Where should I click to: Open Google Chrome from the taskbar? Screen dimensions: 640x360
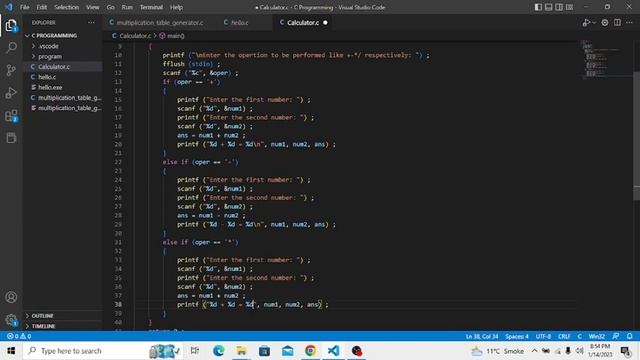(x=310, y=351)
